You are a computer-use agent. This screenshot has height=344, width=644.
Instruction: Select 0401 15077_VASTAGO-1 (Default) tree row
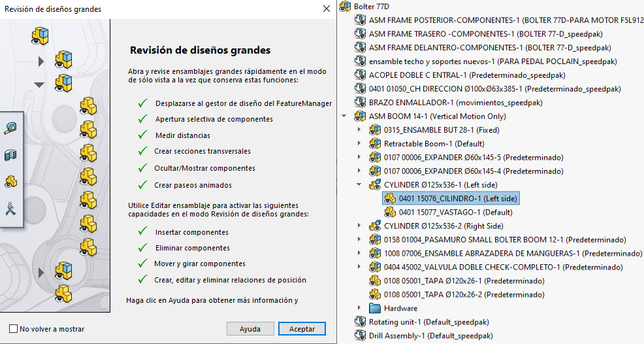[448, 213]
